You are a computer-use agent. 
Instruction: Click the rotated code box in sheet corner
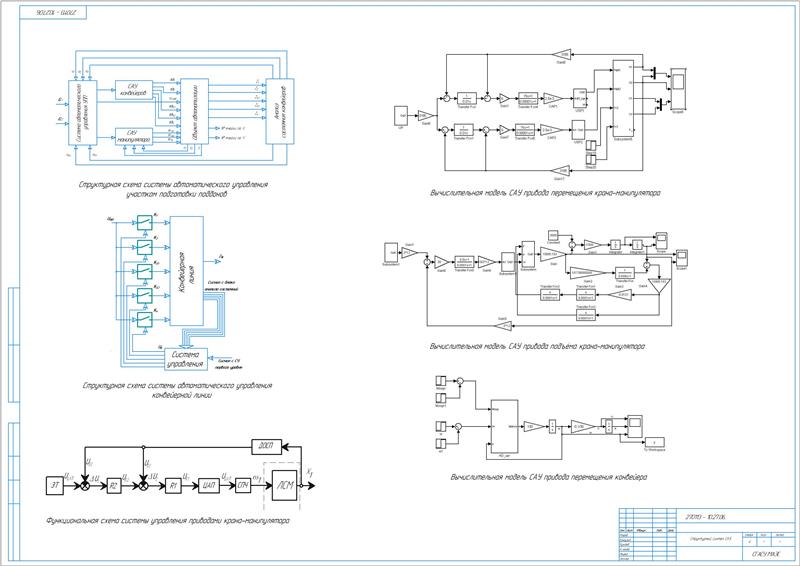[x=53, y=12]
